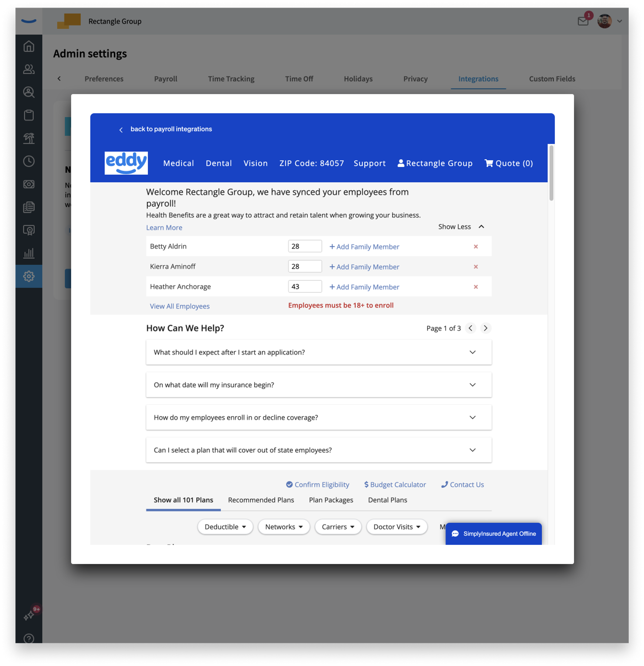Remove Heather Anchorage with the red X
644x666 pixels.
point(476,287)
